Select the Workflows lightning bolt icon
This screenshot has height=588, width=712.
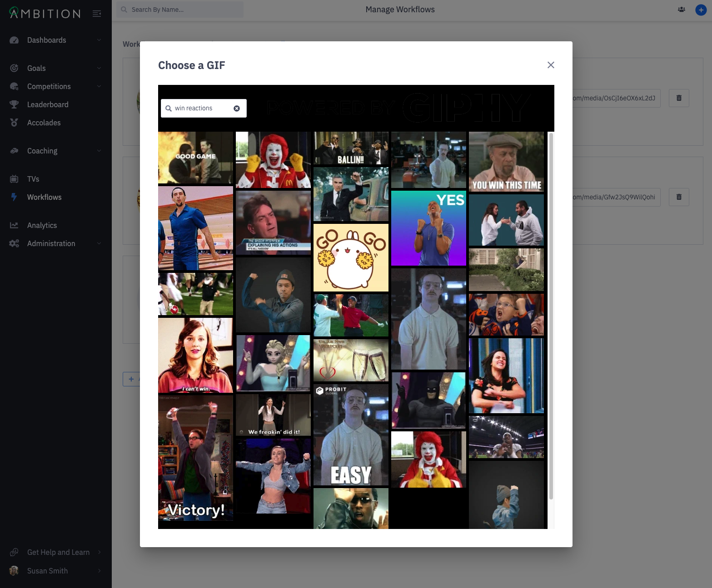(14, 197)
